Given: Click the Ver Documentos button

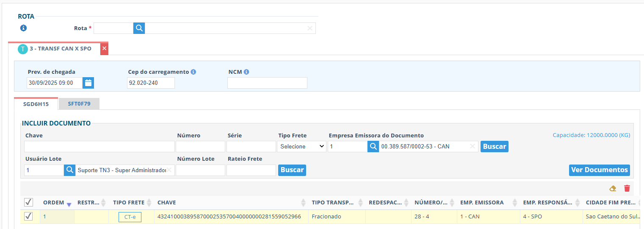Looking at the screenshot, I should pos(599,170).
